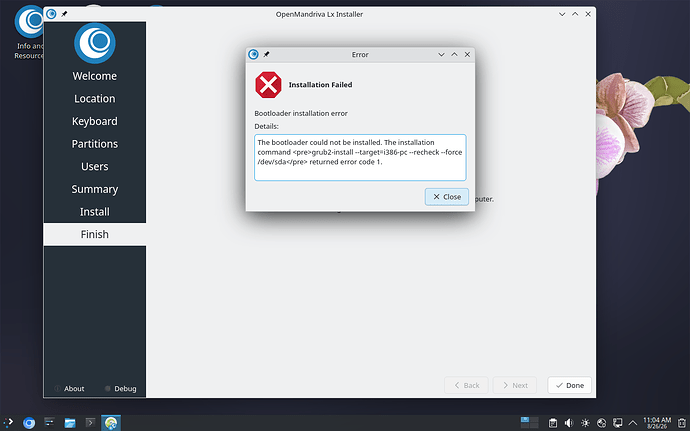Select the Users step in sidebar
This screenshot has height=431, width=690.
(95, 166)
